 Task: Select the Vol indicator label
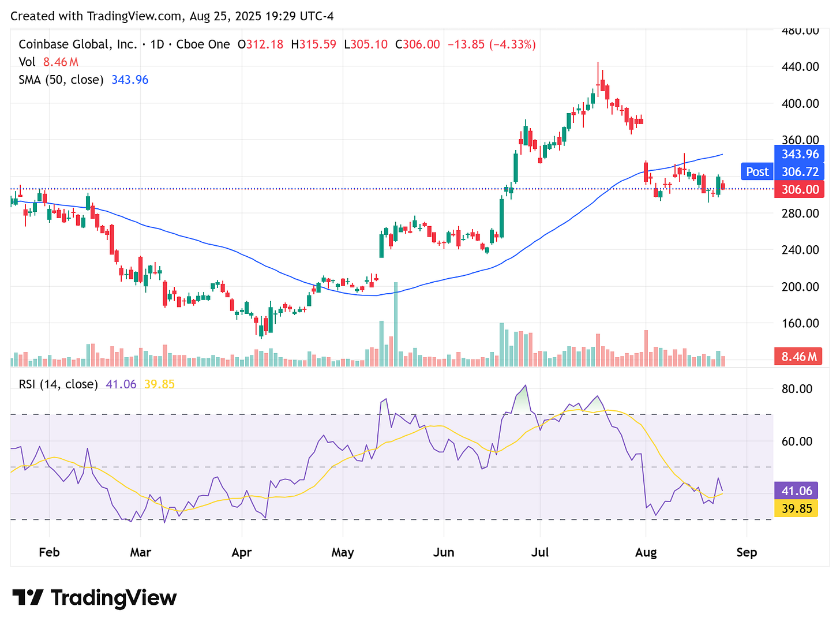27,62
